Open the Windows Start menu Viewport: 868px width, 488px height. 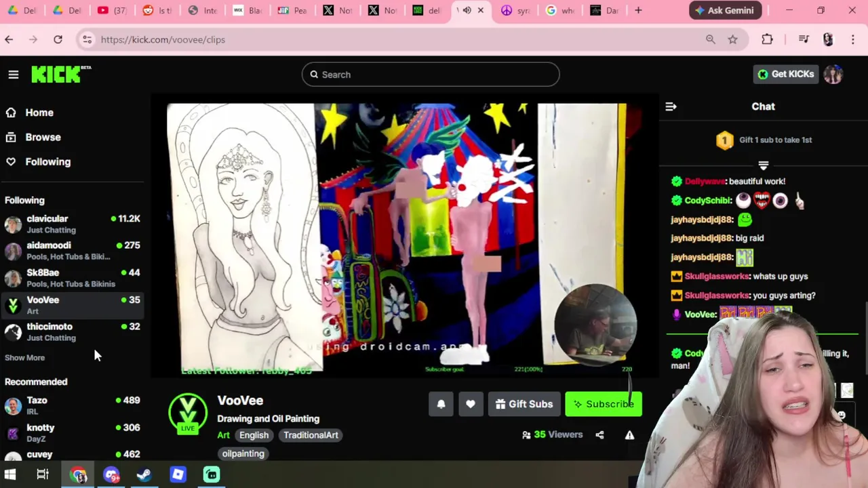point(10,474)
